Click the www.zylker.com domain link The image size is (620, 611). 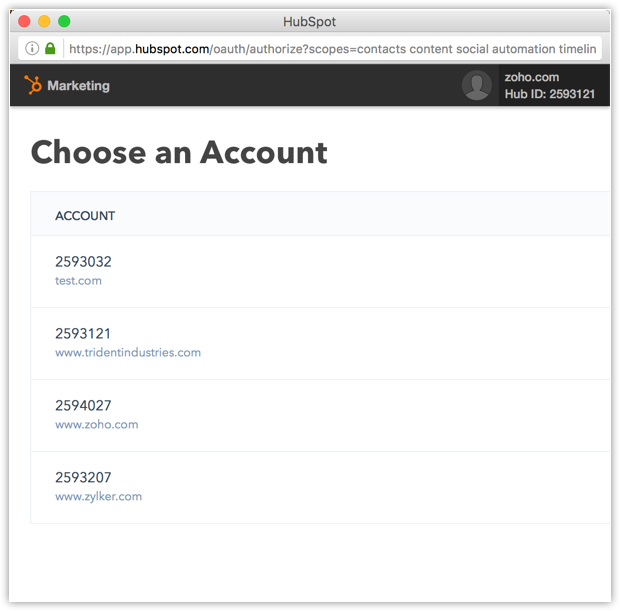98,497
